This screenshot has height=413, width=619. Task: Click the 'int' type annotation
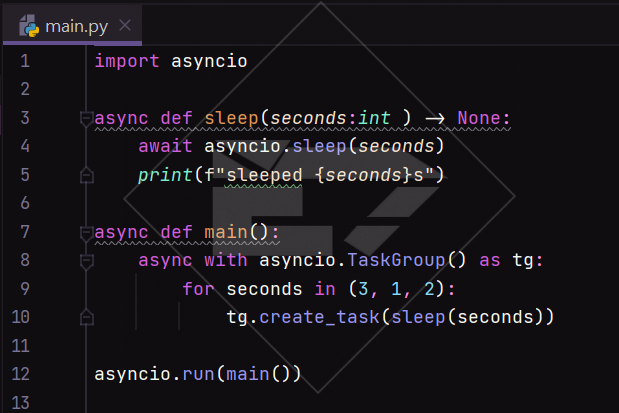coord(374,118)
